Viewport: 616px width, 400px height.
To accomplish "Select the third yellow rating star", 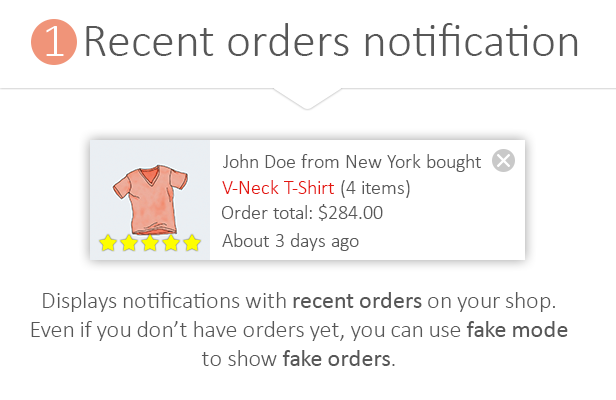I will (150, 243).
